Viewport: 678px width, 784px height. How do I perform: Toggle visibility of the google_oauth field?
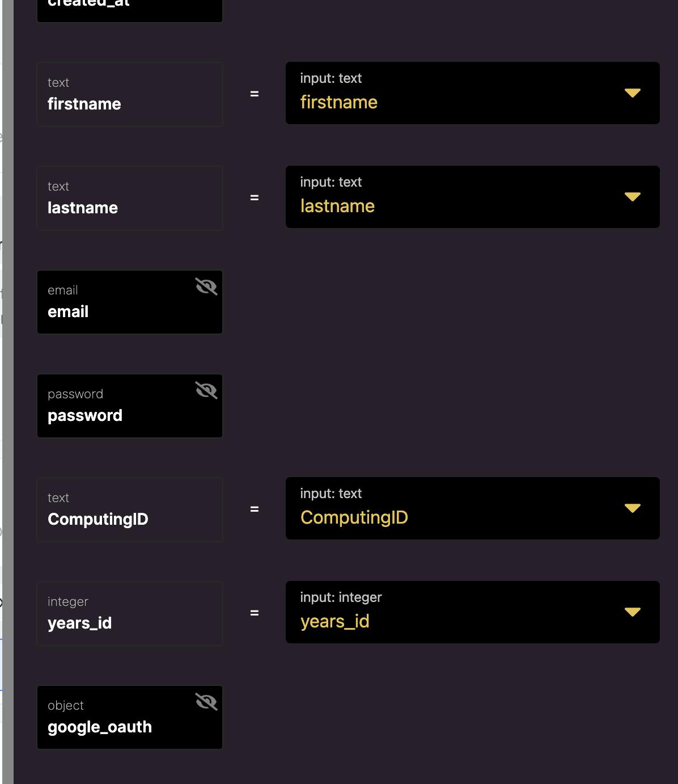point(206,702)
